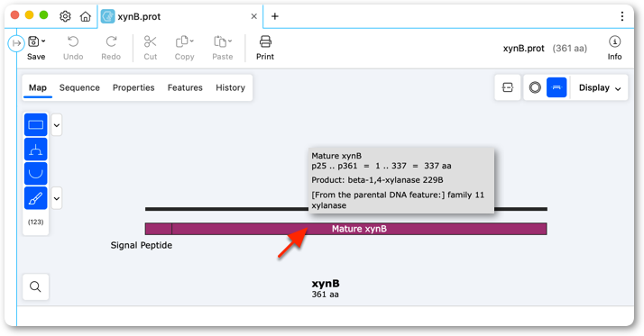Select the linear map view button
This screenshot has height=336, width=644.
click(557, 87)
